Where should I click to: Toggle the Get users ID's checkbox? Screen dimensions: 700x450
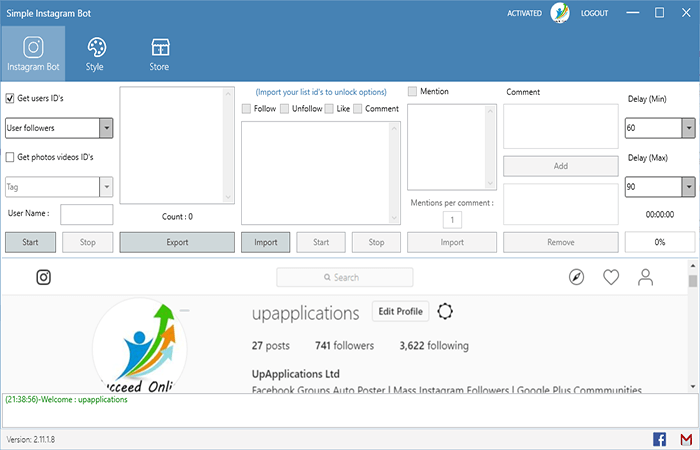click(10, 98)
